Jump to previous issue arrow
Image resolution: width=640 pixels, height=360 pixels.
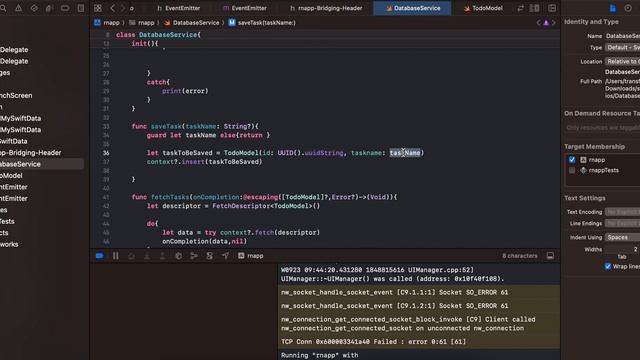(x=538, y=23)
